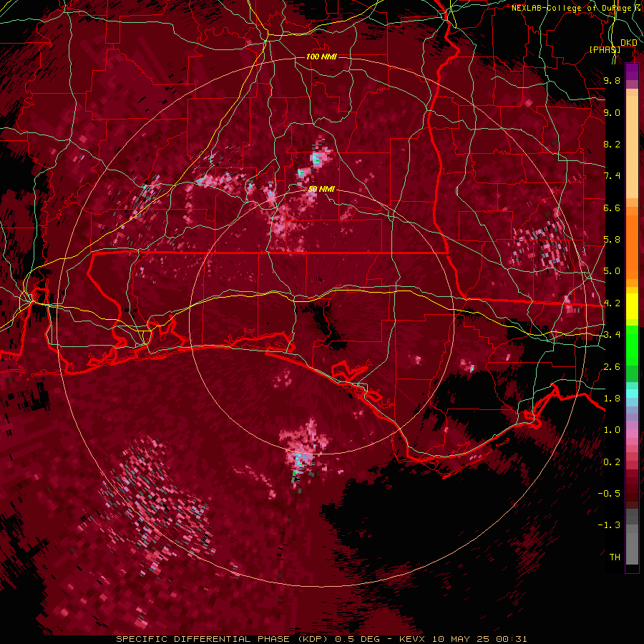
Task: Click the 0.2 scale value
Action: tap(612, 462)
